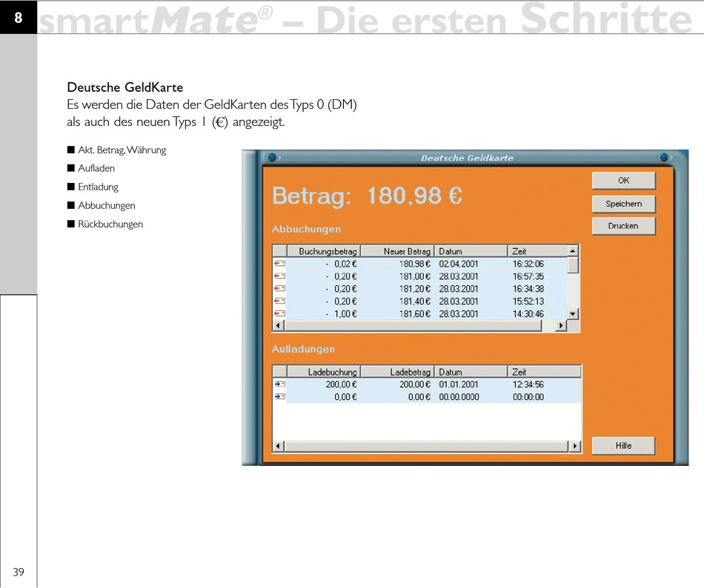The height and width of the screenshot is (588, 704).
Task: Select the '00:00:00' time cell
Action: pyautogui.click(x=528, y=397)
